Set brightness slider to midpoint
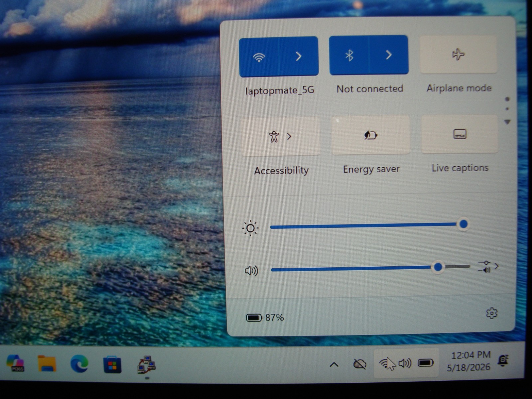The image size is (532, 399). coord(367,226)
